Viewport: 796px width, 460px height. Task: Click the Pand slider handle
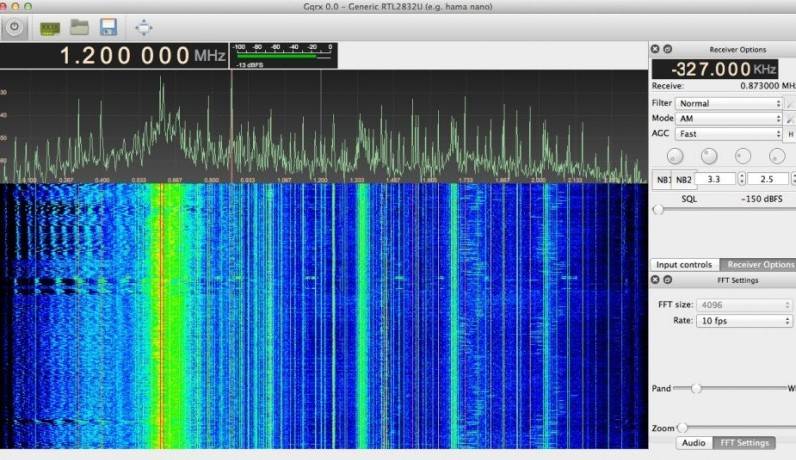point(696,388)
